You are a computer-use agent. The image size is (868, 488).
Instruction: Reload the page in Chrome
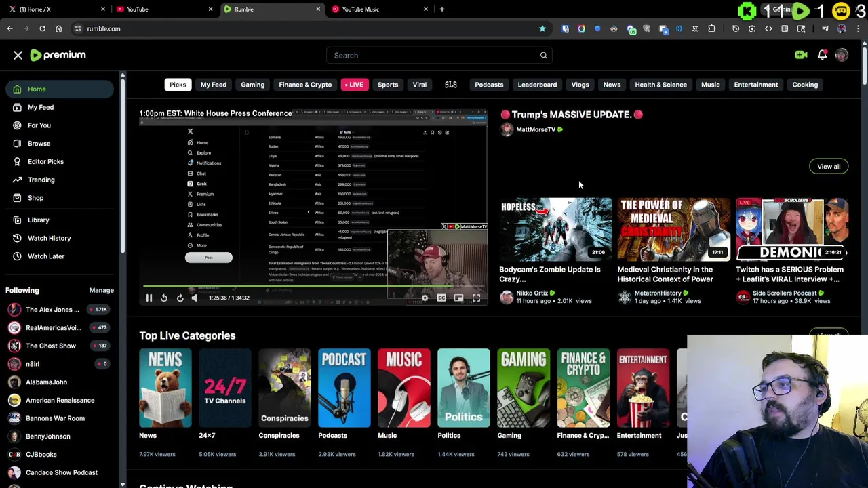[42, 28]
